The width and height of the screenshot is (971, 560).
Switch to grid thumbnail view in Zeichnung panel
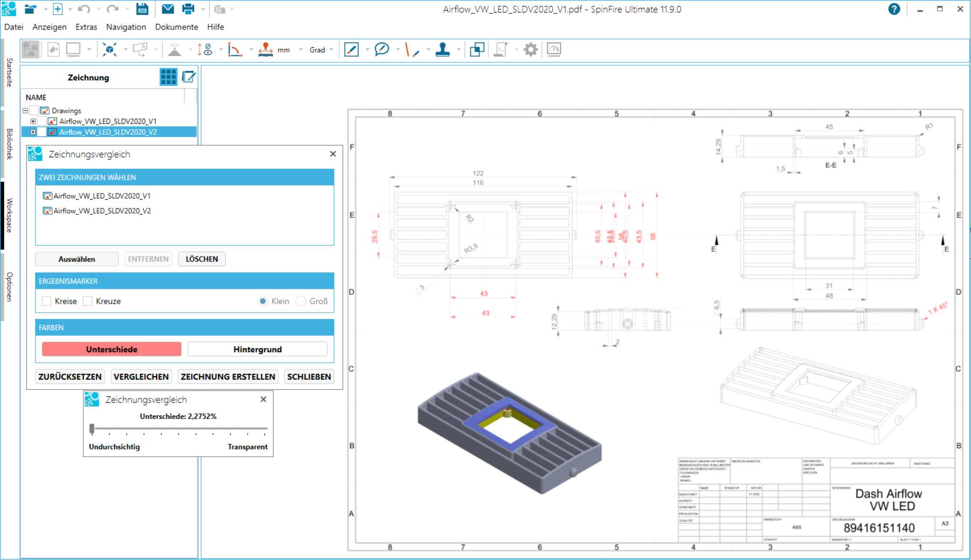coord(168,77)
